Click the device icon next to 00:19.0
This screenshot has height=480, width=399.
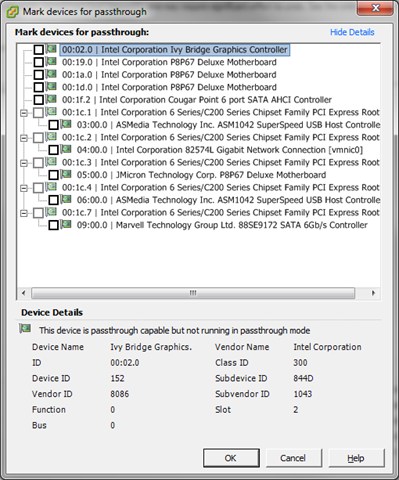tap(51, 62)
